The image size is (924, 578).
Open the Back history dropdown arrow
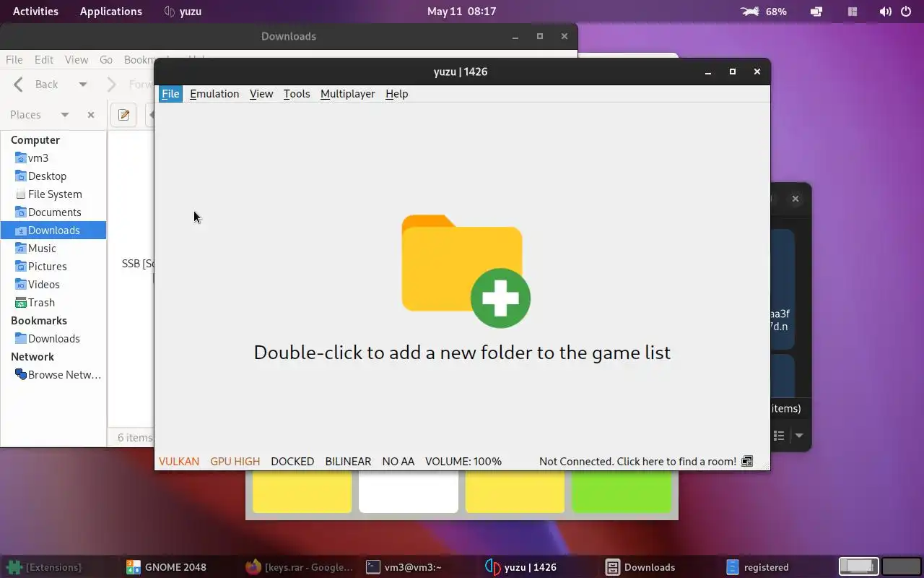83,85
